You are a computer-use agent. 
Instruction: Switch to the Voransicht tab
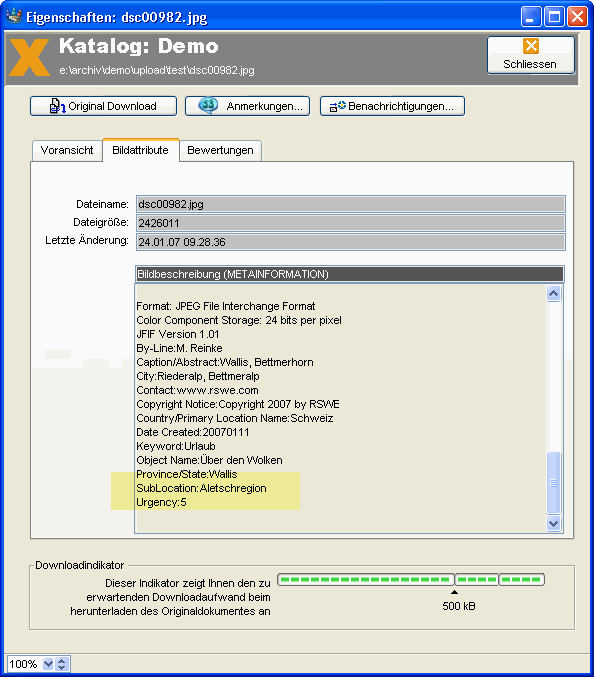[x=67, y=150]
